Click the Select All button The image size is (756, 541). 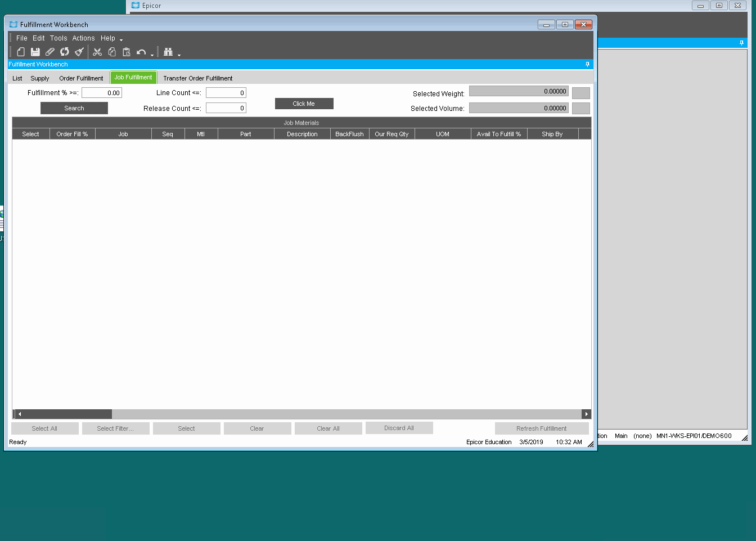click(44, 428)
